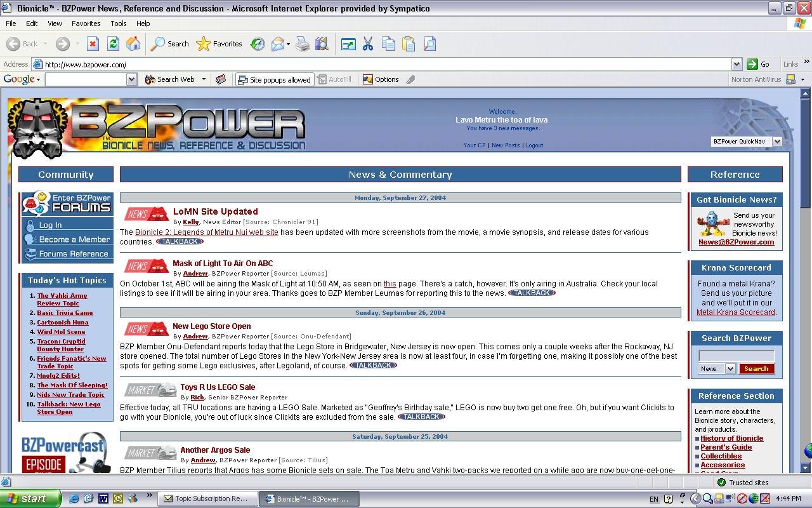Image resolution: width=812 pixels, height=508 pixels.
Task: Toggle Site popups allowed button
Action: [274, 79]
